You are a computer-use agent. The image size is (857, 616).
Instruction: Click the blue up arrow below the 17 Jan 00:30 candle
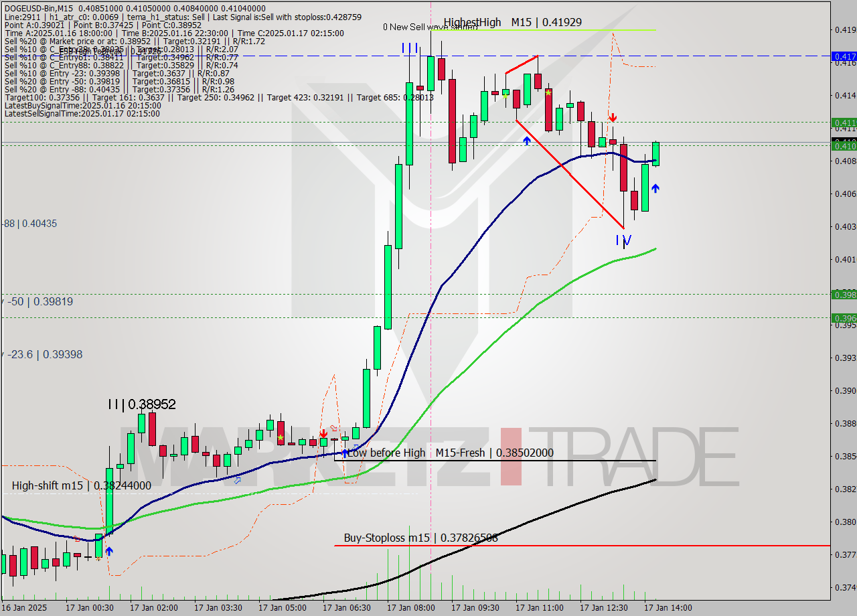[108, 551]
